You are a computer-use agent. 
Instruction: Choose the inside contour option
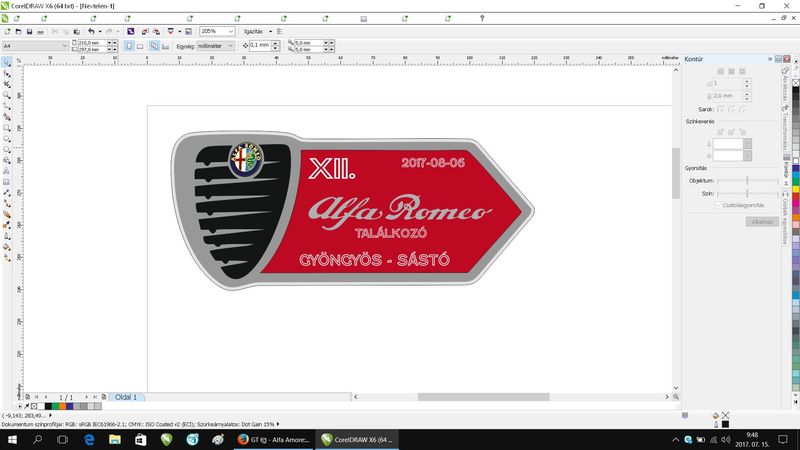pos(731,71)
